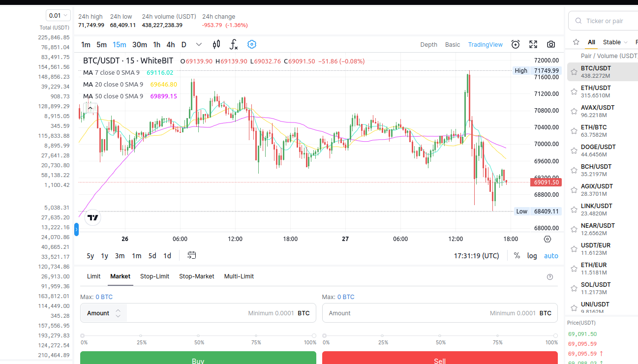Viewport: 638px width, 364px height.
Task: Set chart range to 3m
Action: [x=120, y=256]
